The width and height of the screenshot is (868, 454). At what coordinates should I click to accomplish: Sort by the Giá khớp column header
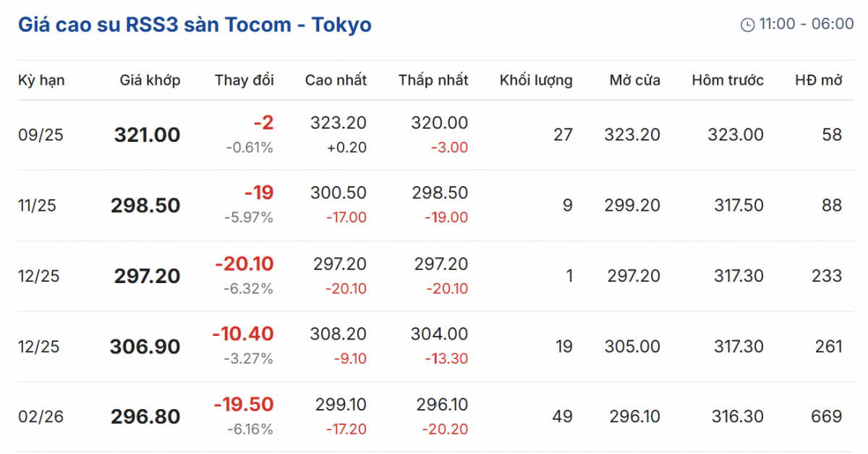point(150,80)
